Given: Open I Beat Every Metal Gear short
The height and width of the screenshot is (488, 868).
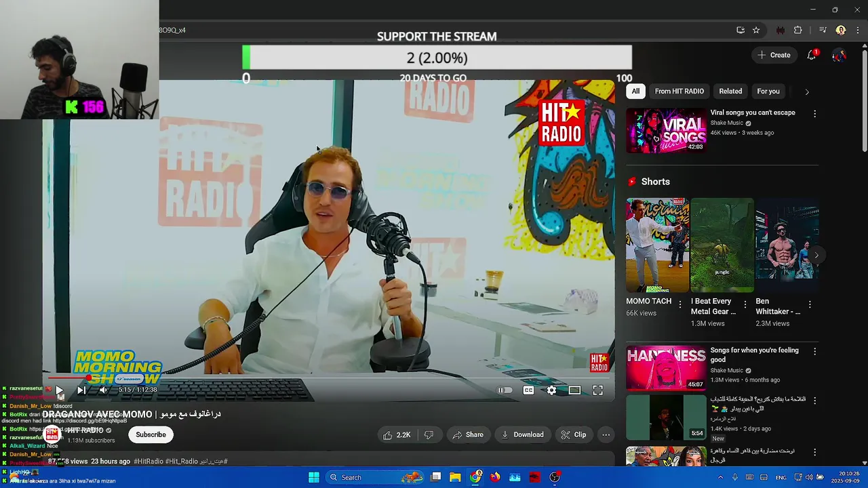Looking at the screenshot, I should click(722, 245).
